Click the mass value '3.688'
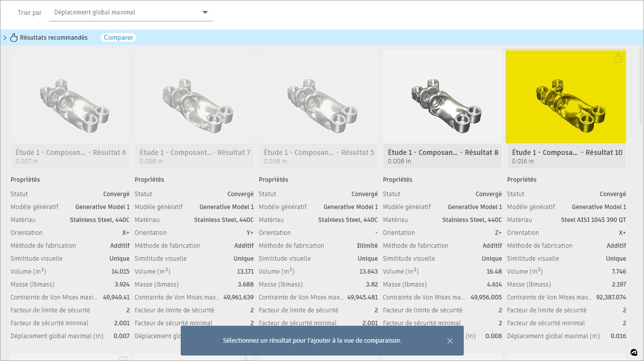The image size is (644, 361). tap(246, 284)
